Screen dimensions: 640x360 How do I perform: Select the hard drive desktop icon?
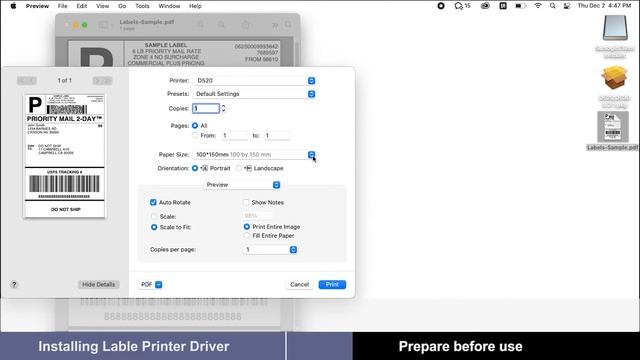[615, 27]
